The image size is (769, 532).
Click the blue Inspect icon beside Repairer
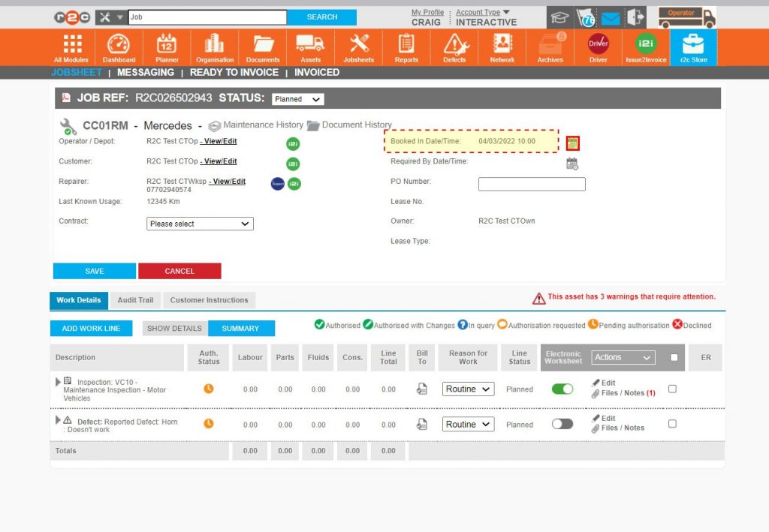[x=278, y=184]
